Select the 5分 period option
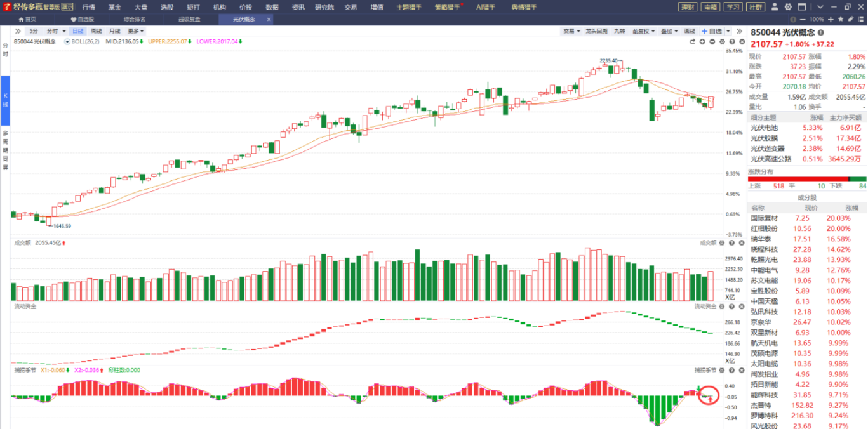This screenshot has height=429, width=868. coord(34,31)
